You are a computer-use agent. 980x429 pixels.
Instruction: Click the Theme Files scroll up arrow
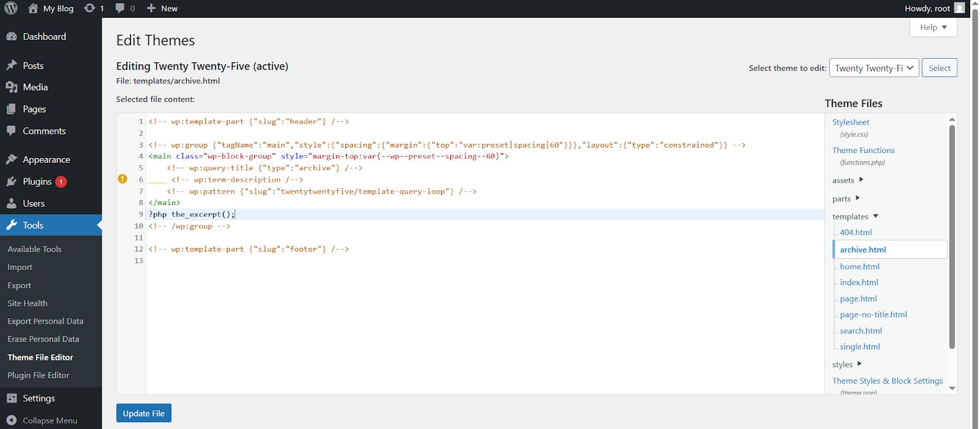click(x=952, y=119)
